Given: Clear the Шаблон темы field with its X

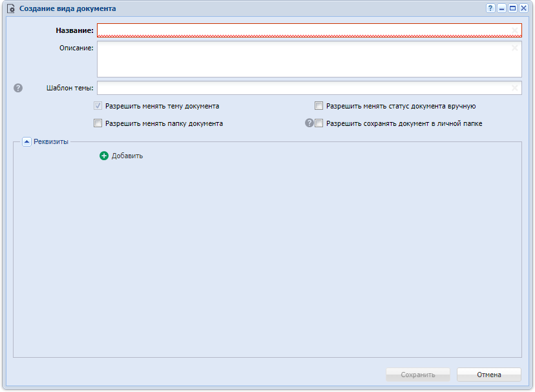Looking at the screenshot, I should pyautogui.click(x=514, y=88).
